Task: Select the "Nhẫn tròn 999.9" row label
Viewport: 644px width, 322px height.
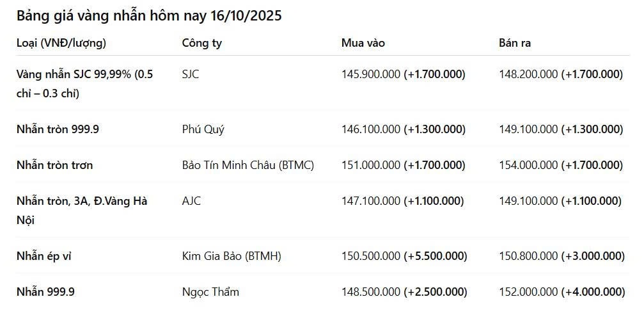Action: [58, 129]
